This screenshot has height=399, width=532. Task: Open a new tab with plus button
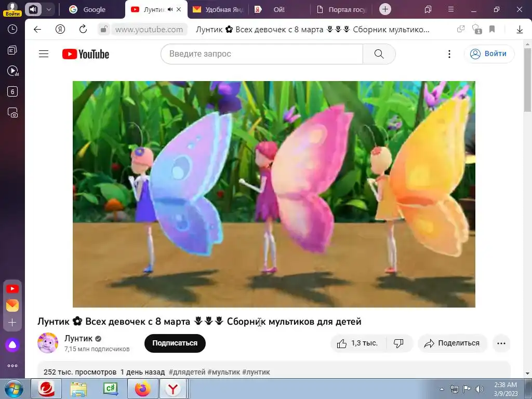click(x=385, y=9)
